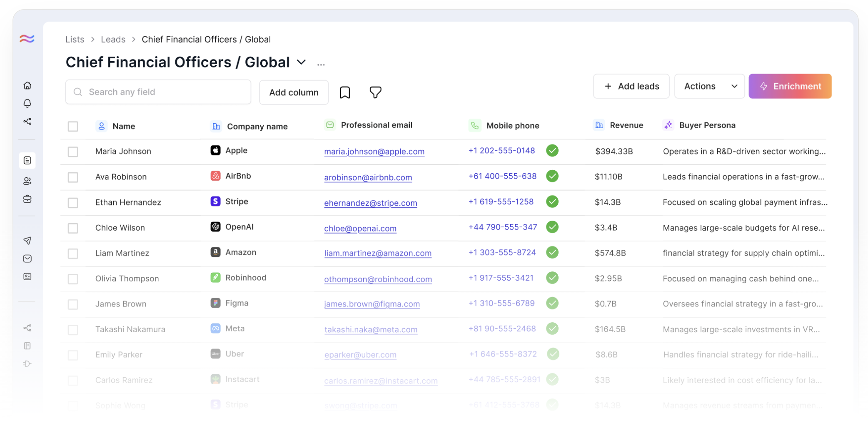
Task: Check the Chloe Wilson row checkbox
Action: [73, 228]
